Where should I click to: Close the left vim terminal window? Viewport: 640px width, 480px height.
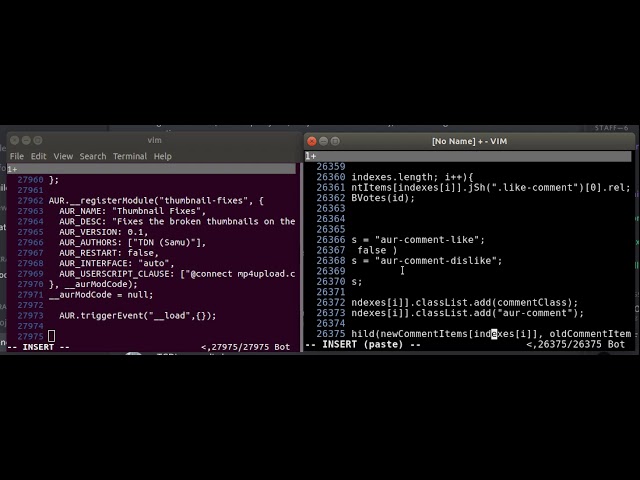14,140
